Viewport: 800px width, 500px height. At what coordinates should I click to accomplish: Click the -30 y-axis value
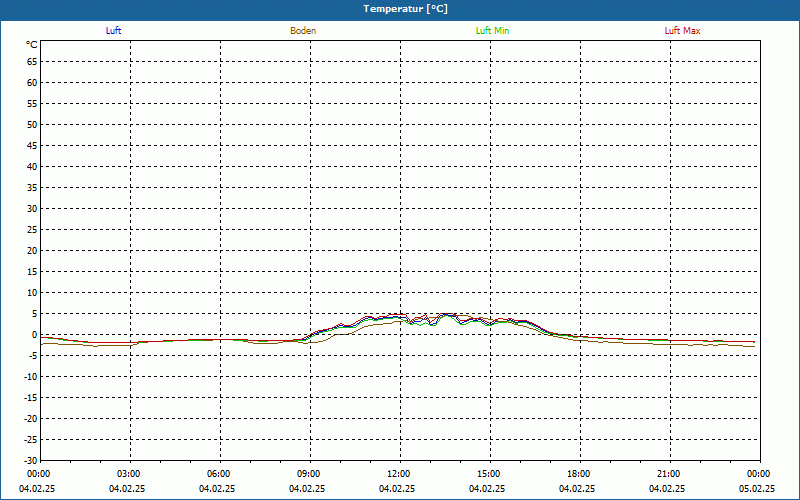click(31, 461)
